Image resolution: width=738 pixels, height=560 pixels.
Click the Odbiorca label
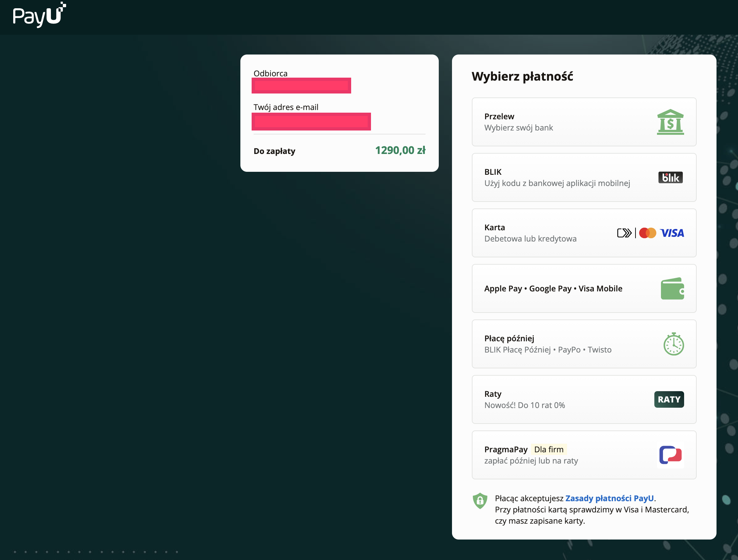point(270,73)
